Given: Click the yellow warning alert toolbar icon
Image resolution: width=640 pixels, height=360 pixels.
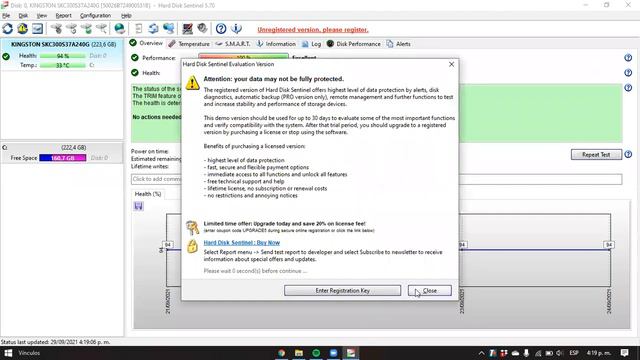Looking at the screenshot, I should pyautogui.click(x=22, y=29).
